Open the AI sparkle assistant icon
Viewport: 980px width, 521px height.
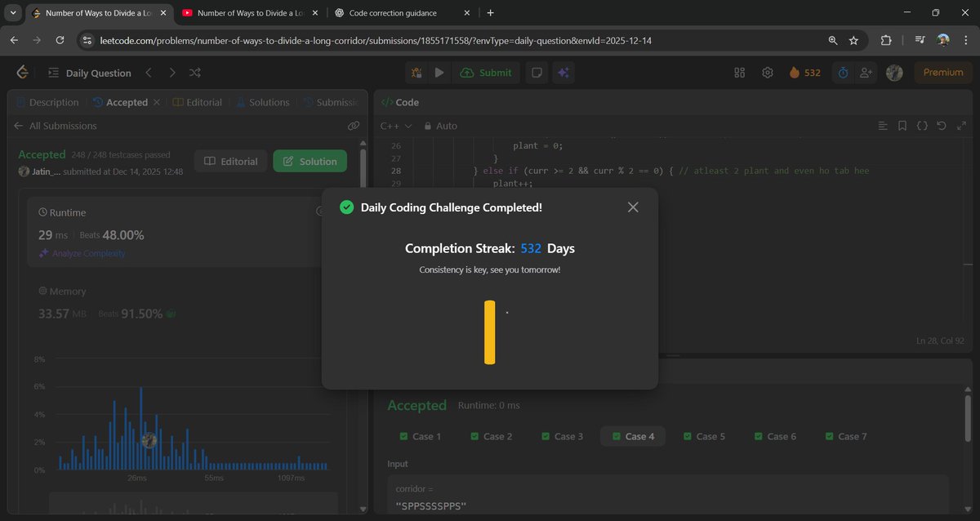coord(563,73)
